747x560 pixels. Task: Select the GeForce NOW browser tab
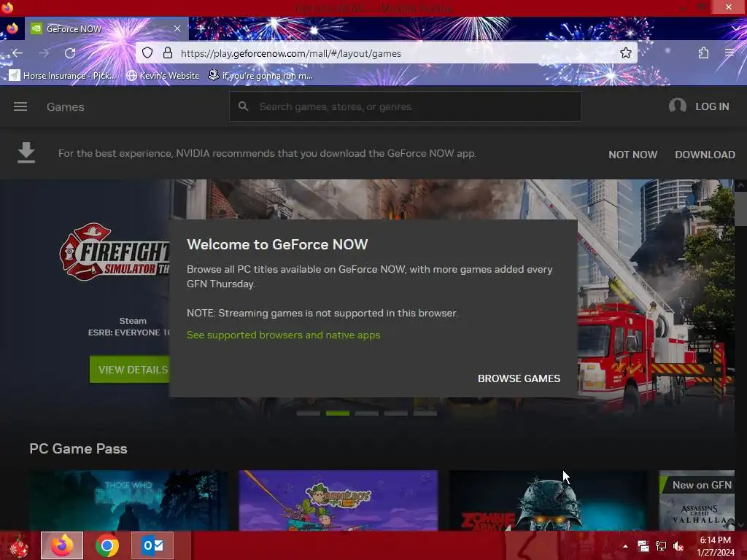107,28
